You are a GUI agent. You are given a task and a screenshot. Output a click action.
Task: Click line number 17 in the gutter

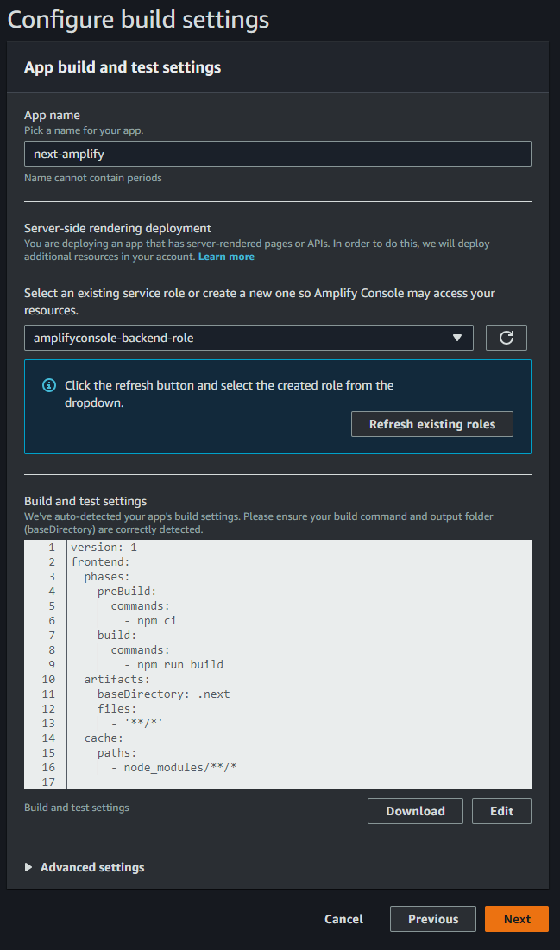tap(48, 782)
